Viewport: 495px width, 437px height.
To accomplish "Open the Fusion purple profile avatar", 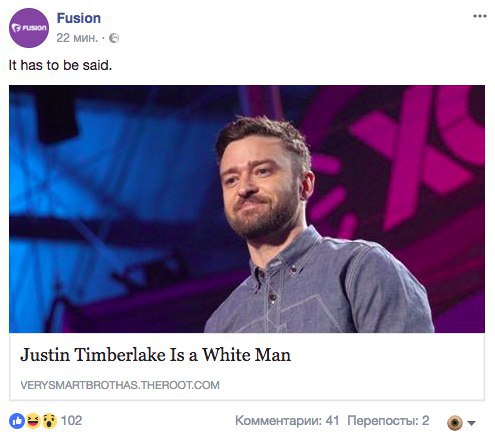I will click(29, 28).
